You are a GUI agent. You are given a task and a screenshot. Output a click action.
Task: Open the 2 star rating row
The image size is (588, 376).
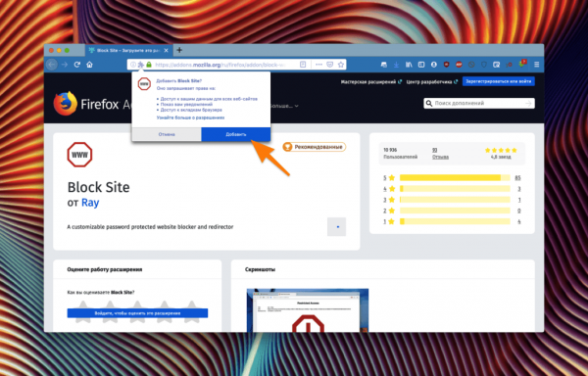tap(452, 211)
